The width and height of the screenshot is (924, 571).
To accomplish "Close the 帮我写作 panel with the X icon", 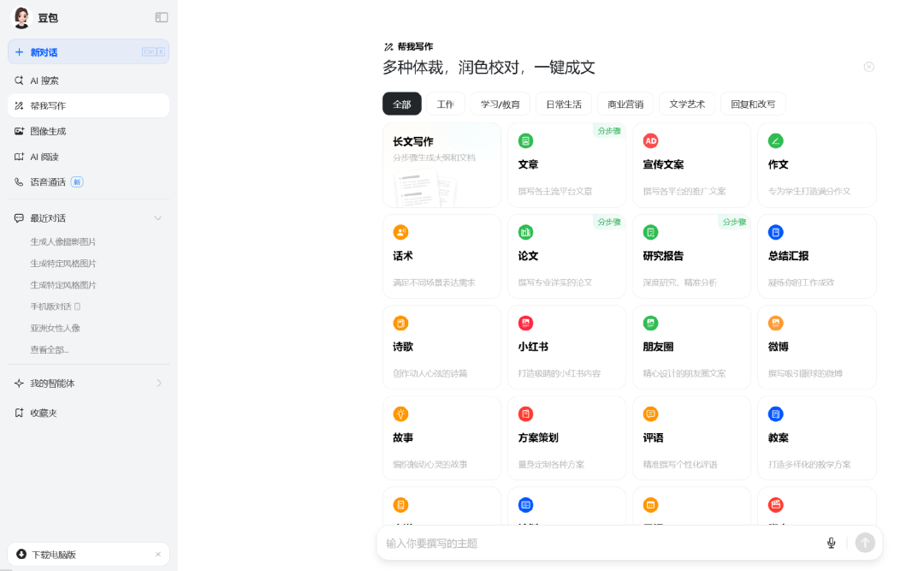I will (868, 67).
